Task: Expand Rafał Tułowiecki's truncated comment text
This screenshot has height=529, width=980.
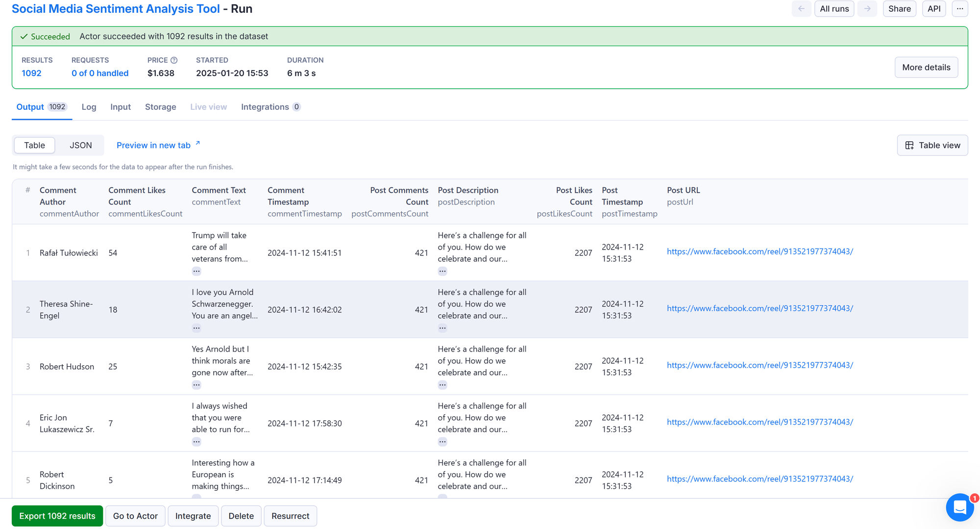Action: (x=196, y=271)
